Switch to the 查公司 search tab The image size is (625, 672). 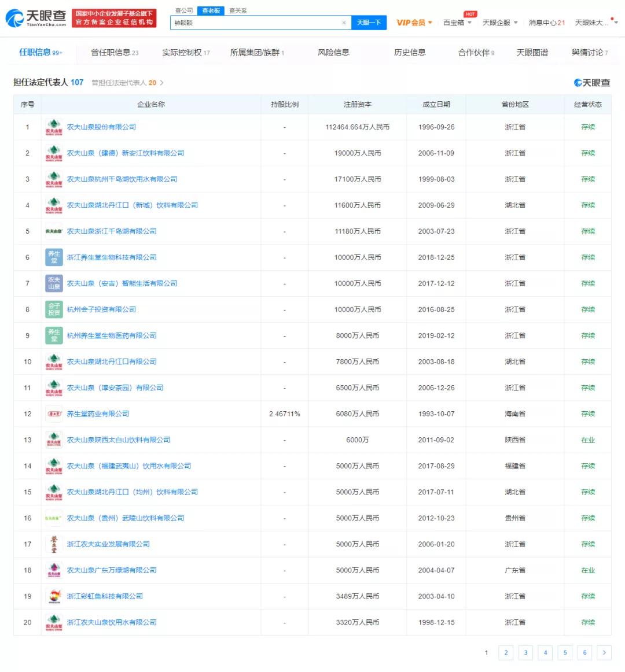[x=181, y=10]
